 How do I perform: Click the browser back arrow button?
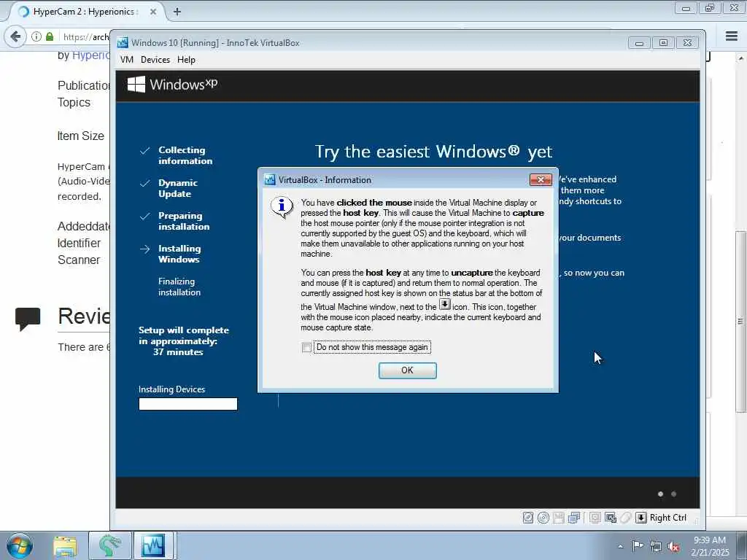(15, 36)
